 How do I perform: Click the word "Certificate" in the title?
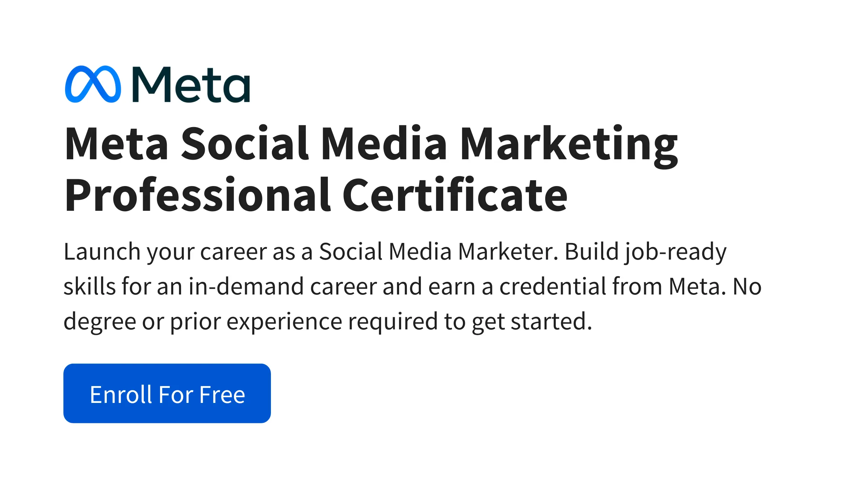tap(455, 196)
